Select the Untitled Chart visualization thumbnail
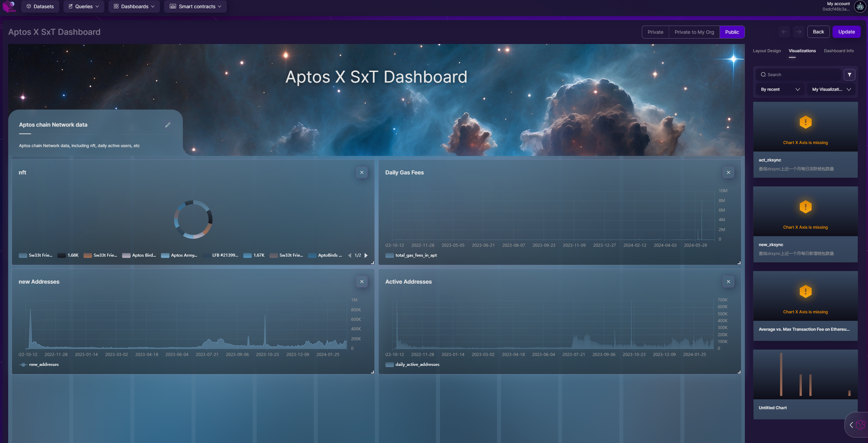 point(805,374)
